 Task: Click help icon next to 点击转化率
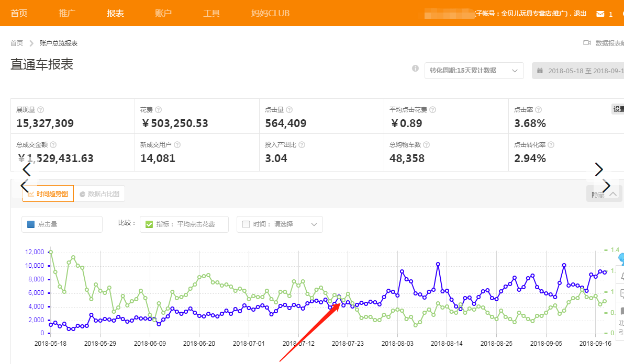pos(551,145)
